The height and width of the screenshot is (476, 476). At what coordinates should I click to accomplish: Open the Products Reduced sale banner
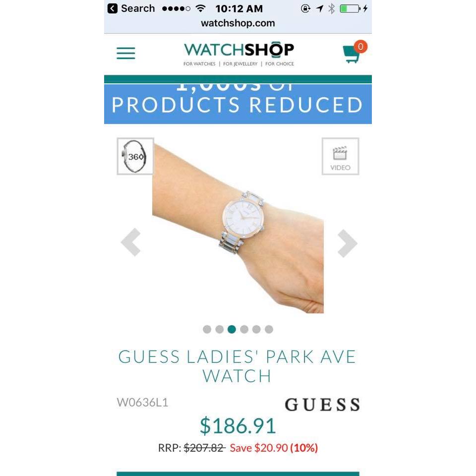coord(238,104)
